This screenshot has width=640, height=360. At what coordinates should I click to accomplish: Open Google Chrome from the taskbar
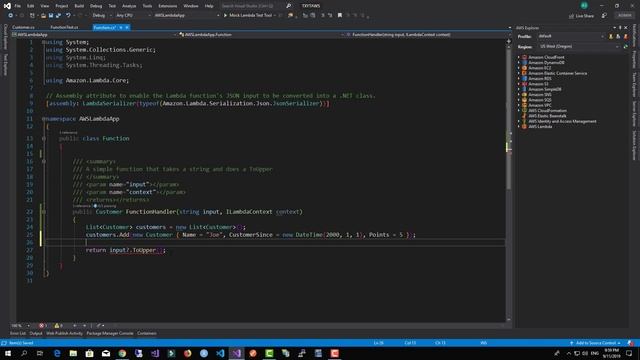pos(122,353)
